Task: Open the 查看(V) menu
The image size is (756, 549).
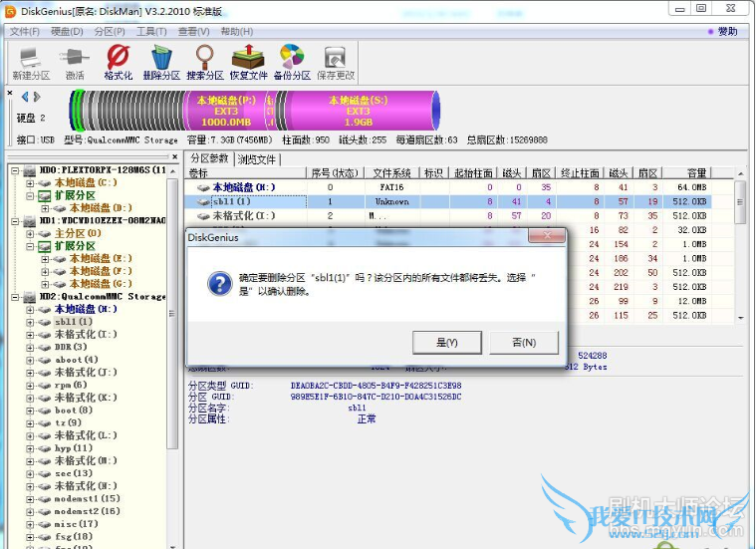Action: tap(194, 31)
